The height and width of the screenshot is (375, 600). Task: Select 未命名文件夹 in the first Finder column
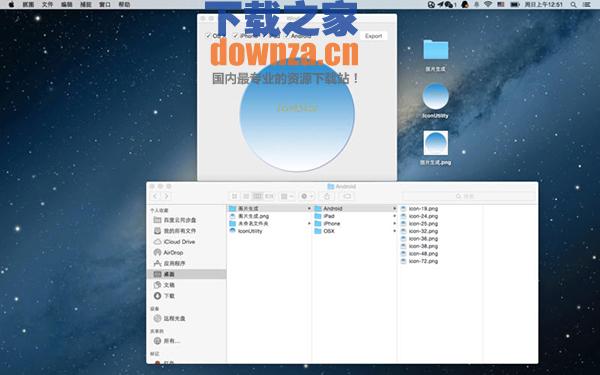(x=269, y=223)
